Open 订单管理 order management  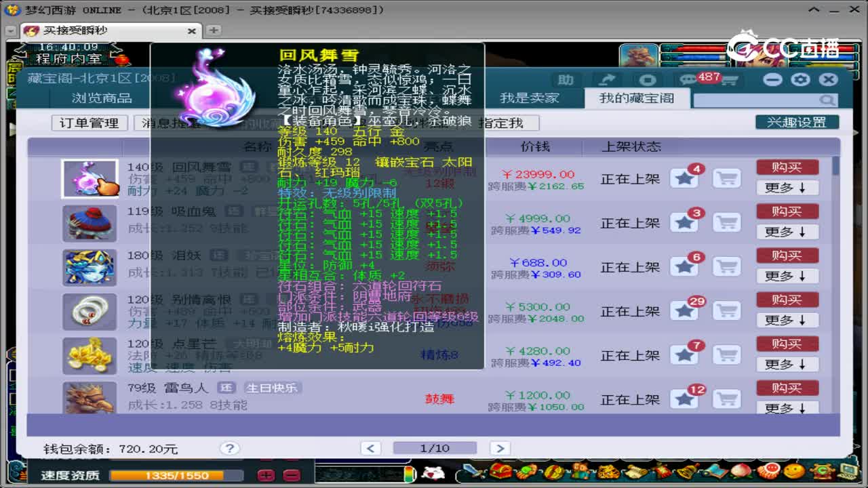click(x=89, y=123)
